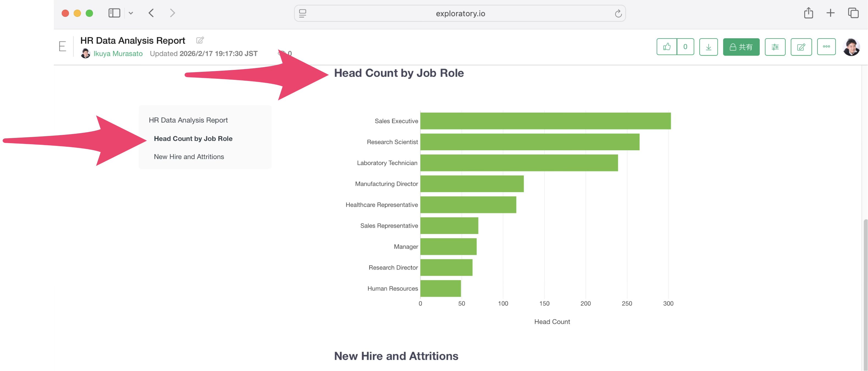Expand the sidebar dropdown chevron
Screen dimensions: 868x371
pyautogui.click(x=131, y=13)
